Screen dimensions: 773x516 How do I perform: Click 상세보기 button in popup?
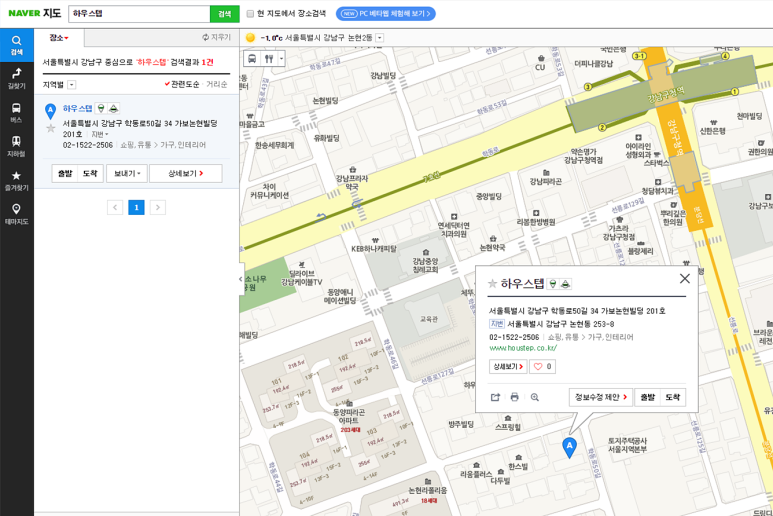(x=508, y=367)
